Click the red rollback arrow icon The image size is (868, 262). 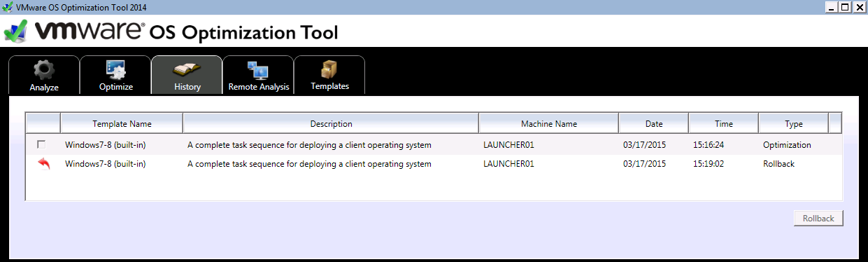point(43,163)
